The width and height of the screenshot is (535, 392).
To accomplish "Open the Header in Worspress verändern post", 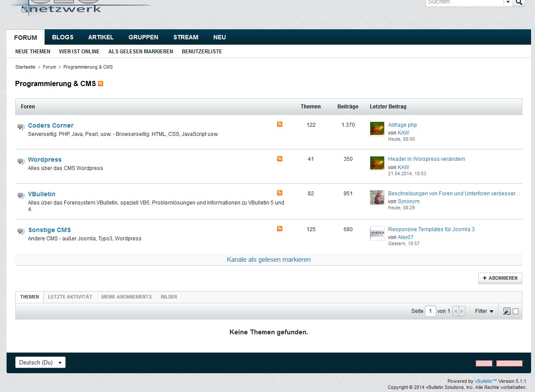I will [x=426, y=159].
